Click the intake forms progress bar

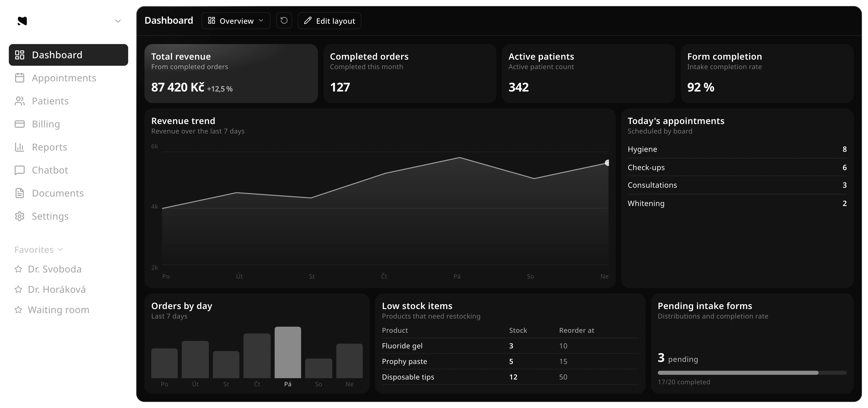pyautogui.click(x=752, y=373)
